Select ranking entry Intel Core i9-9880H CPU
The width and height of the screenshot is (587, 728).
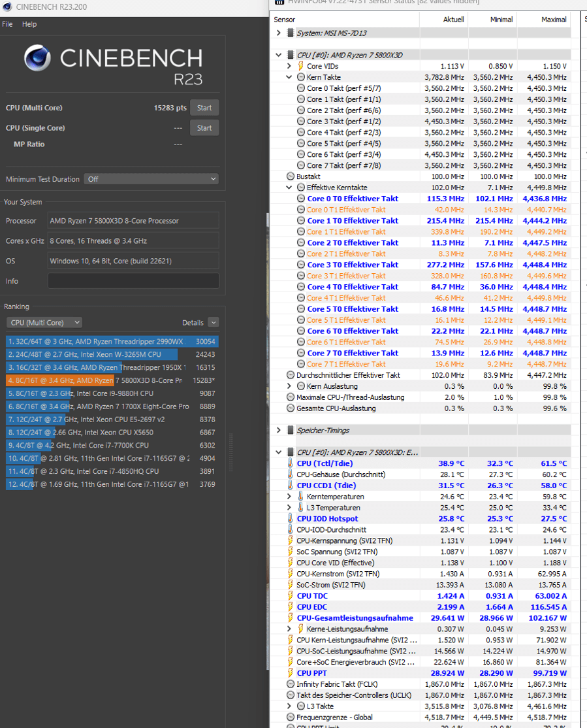click(x=112, y=393)
